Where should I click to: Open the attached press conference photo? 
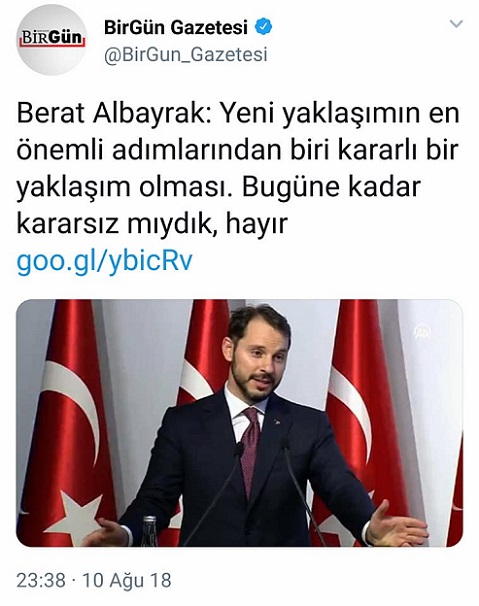coord(239,423)
